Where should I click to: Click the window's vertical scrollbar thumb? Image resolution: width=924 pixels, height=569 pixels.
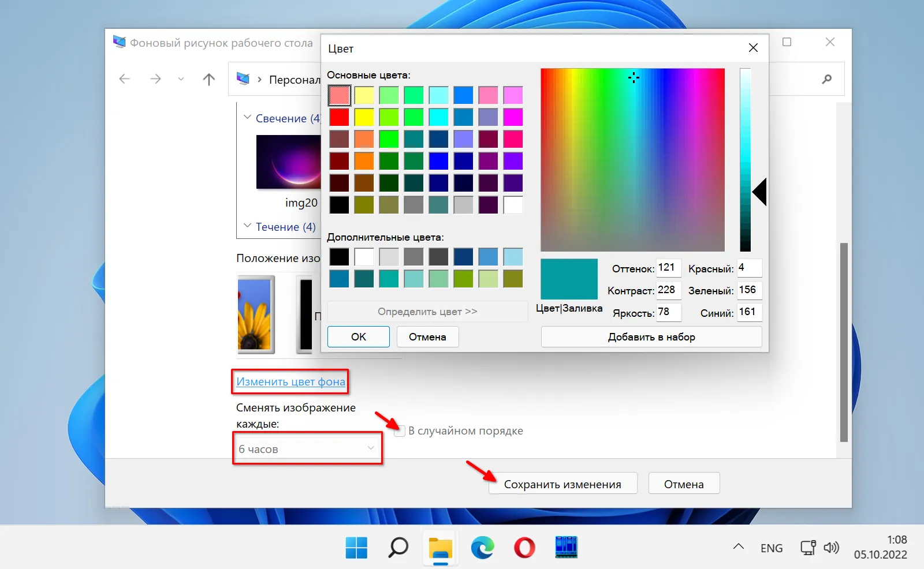point(844,342)
